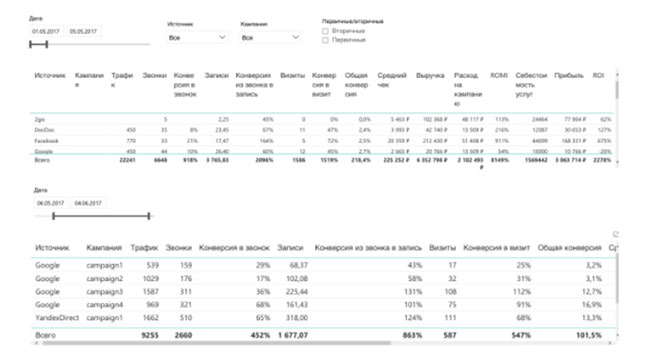This screenshot has height=360, width=647.
Task: Click the lower table horizontal scrollbar
Action: (x=217, y=343)
